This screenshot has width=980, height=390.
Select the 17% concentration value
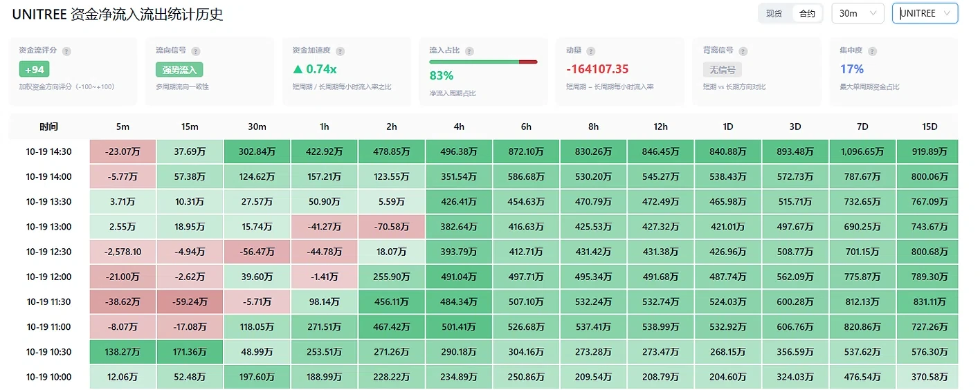click(852, 69)
